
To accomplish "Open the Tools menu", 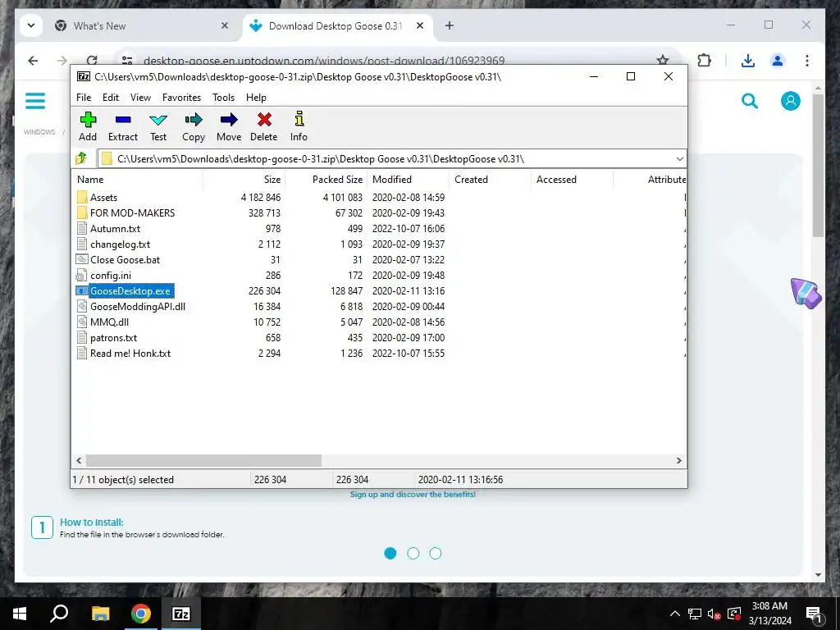I will coord(223,98).
